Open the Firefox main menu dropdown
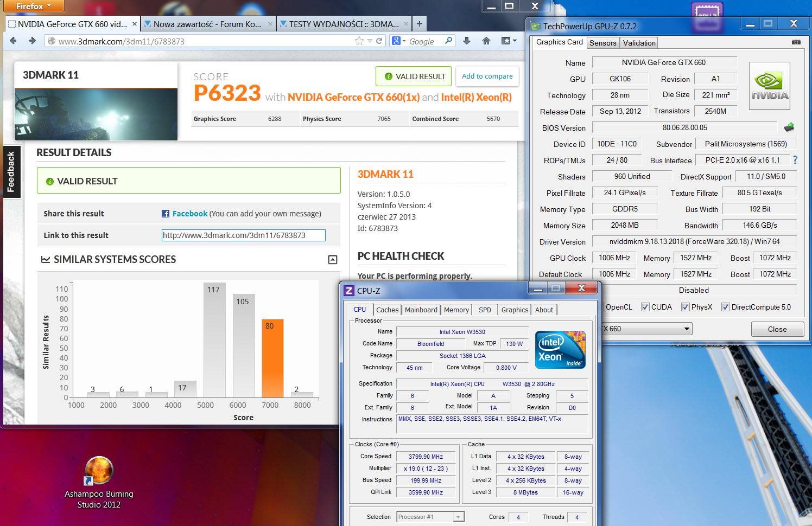The height and width of the screenshot is (526, 812). point(33,6)
